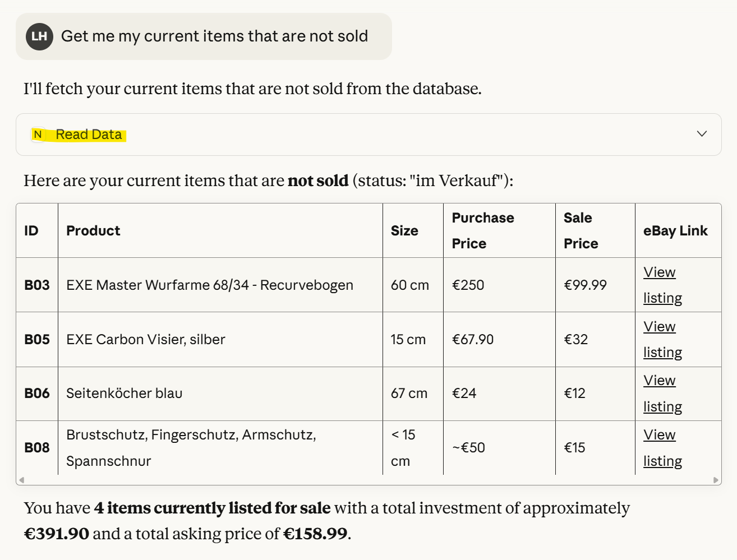Select the Product column header
Screen dimensions: 737x560
coord(93,231)
